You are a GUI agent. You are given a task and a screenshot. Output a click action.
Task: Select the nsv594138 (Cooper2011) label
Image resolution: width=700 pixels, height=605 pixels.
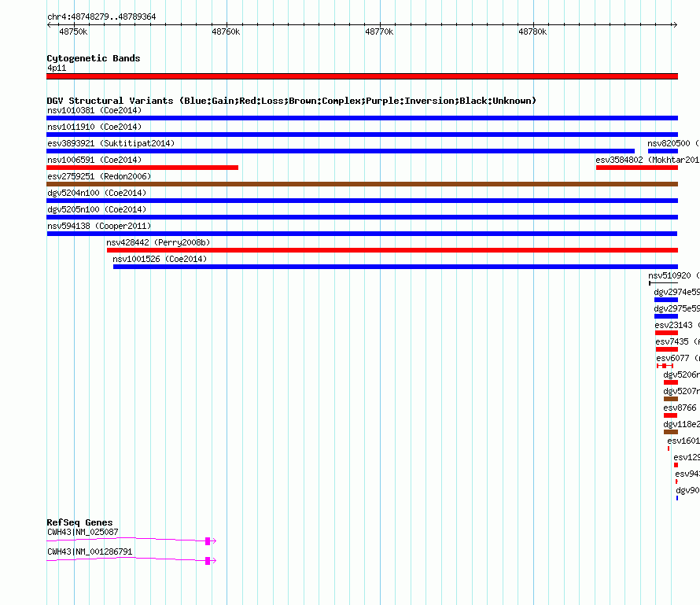[x=99, y=226]
